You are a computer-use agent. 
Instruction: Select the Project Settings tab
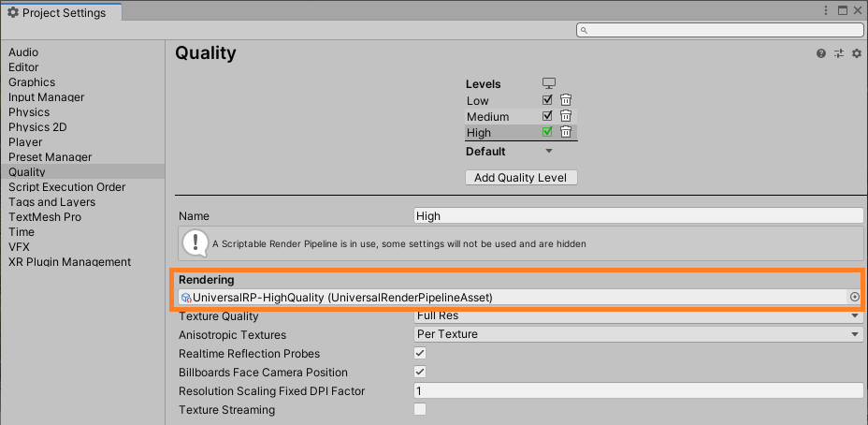coord(61,12)
